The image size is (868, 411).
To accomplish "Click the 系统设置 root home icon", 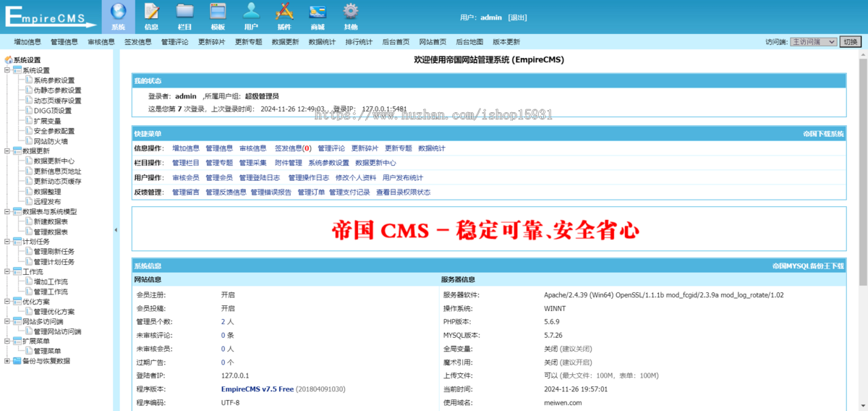I will click(9, 60).
